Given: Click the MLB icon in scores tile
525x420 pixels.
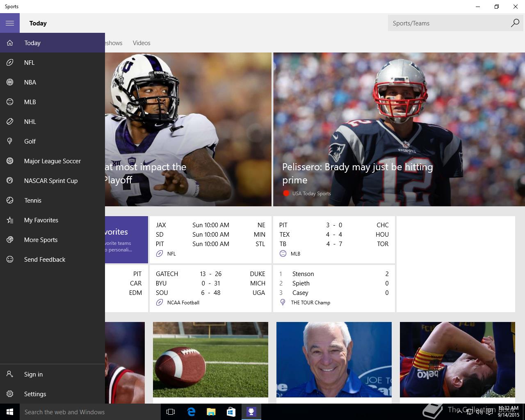Looking at the screenshot, I should click(x=283, y=253).
